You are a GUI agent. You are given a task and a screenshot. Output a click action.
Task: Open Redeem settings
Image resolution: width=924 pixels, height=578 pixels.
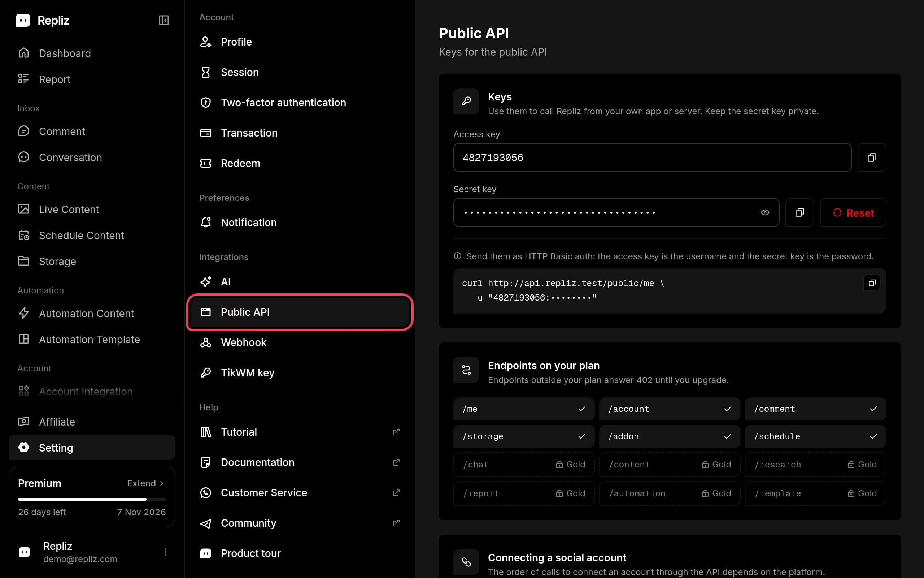click(300, 163)
